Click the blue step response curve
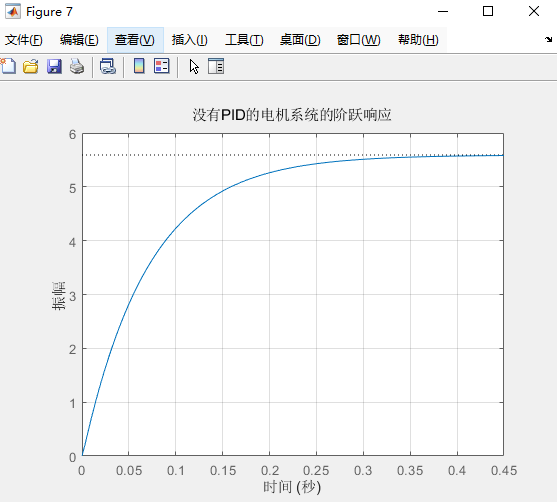 point(175,230)
